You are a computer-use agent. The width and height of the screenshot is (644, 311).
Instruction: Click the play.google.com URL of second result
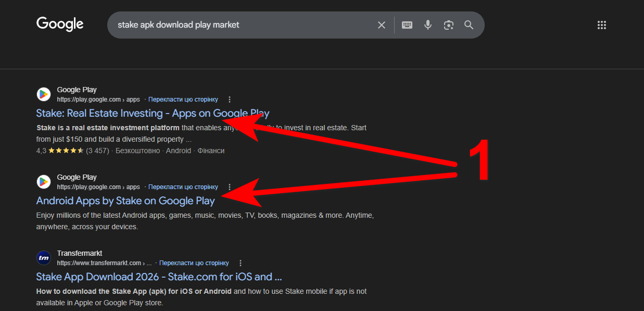coord(98,187)
